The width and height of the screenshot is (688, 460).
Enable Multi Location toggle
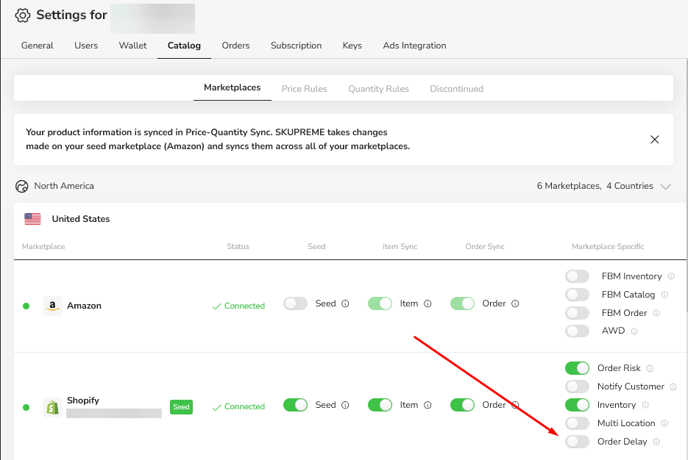click(x=577, y=423)
